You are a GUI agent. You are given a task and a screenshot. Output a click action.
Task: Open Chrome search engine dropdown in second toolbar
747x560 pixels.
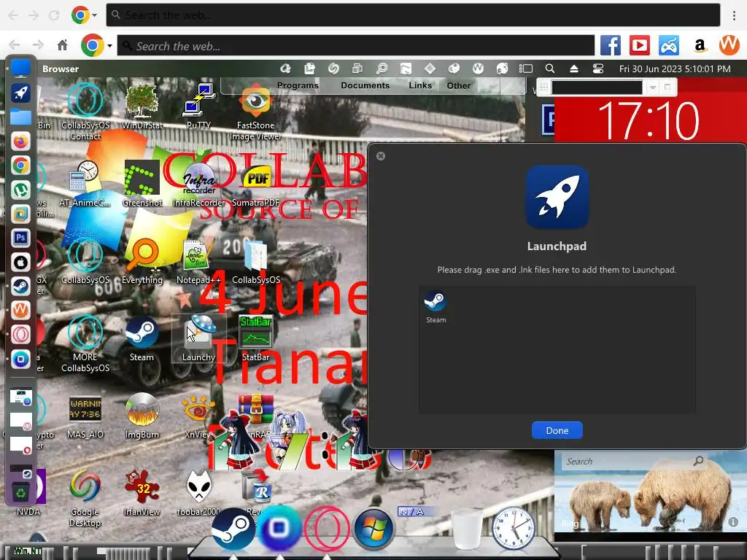109,46
